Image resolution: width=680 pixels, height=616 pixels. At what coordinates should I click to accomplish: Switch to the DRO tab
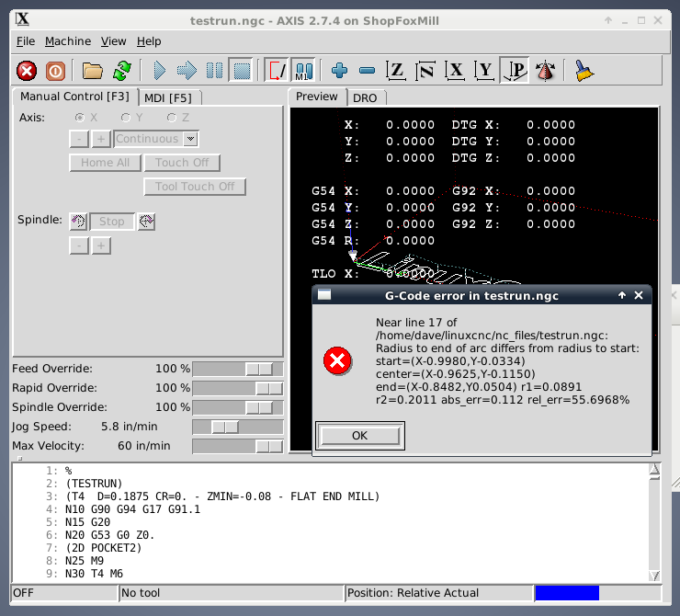pos(365,98)
